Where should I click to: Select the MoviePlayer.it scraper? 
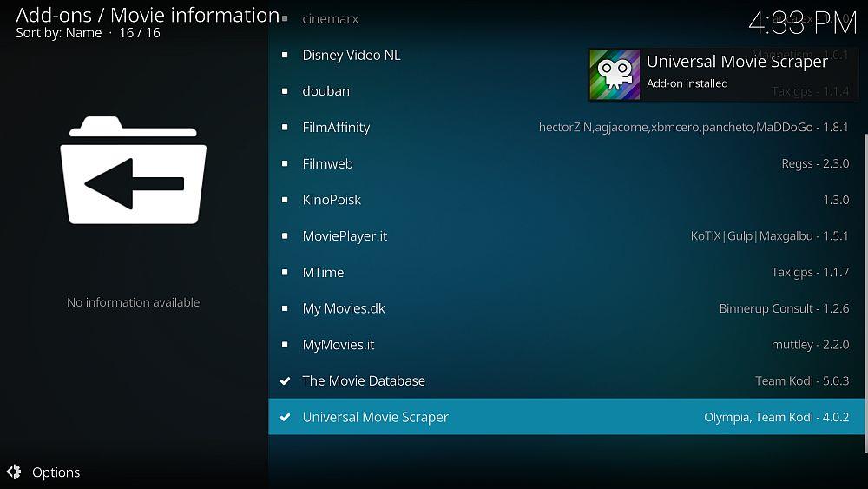pyautogui.click(x=345, y=236)
